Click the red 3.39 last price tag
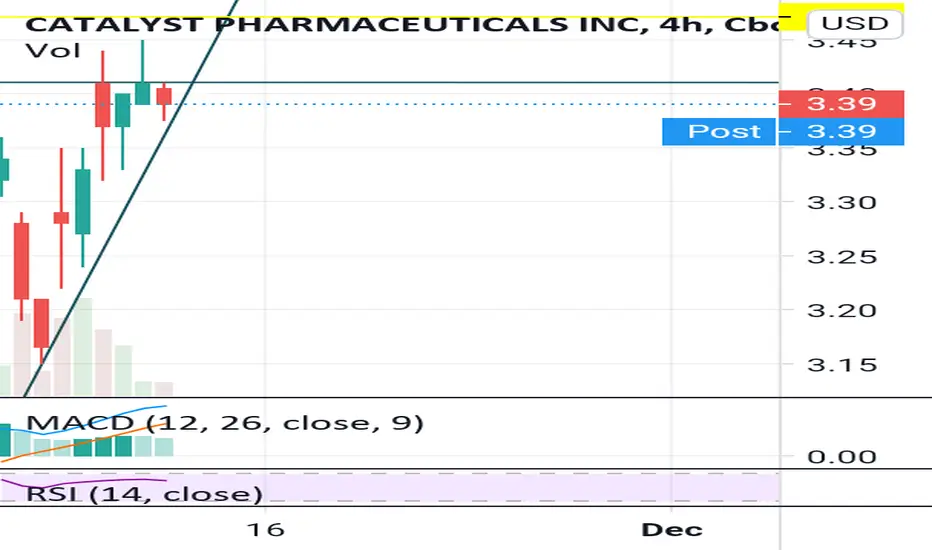932x550 pixels. click(841, 104)
